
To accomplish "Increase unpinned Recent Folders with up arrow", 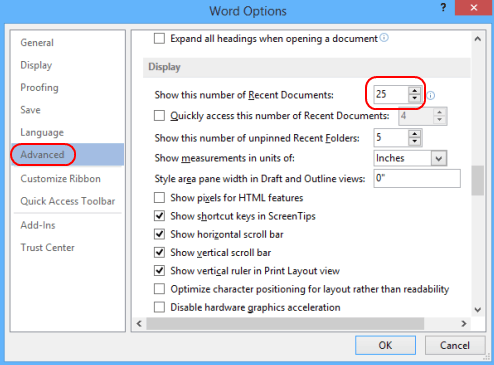I will 414,134.
